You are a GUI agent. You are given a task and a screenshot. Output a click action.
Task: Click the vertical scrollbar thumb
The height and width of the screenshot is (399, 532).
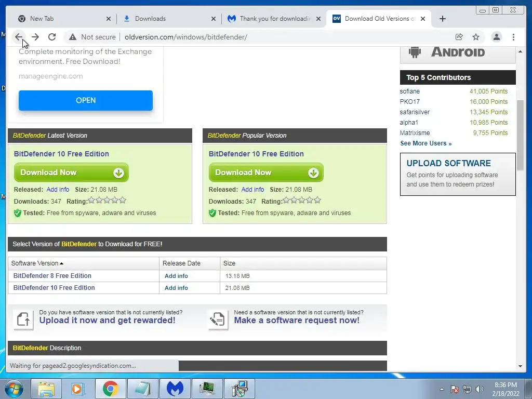520,135
